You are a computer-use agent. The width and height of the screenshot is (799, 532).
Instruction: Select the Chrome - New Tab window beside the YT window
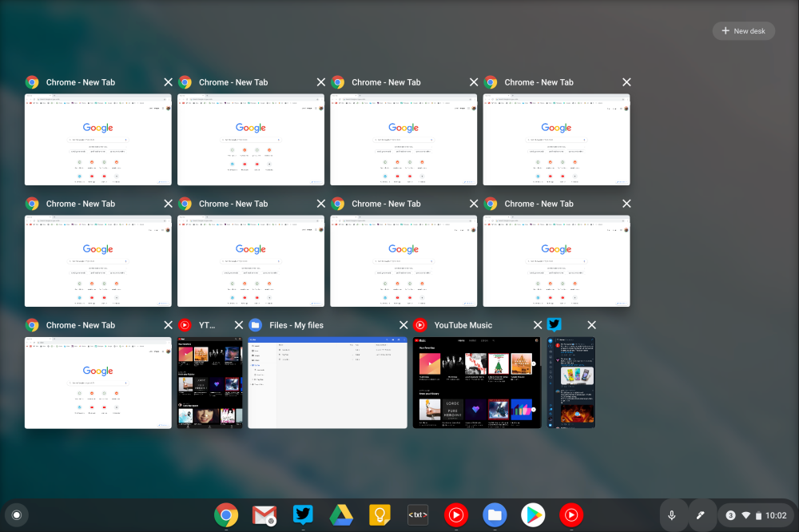pos(97,383)
